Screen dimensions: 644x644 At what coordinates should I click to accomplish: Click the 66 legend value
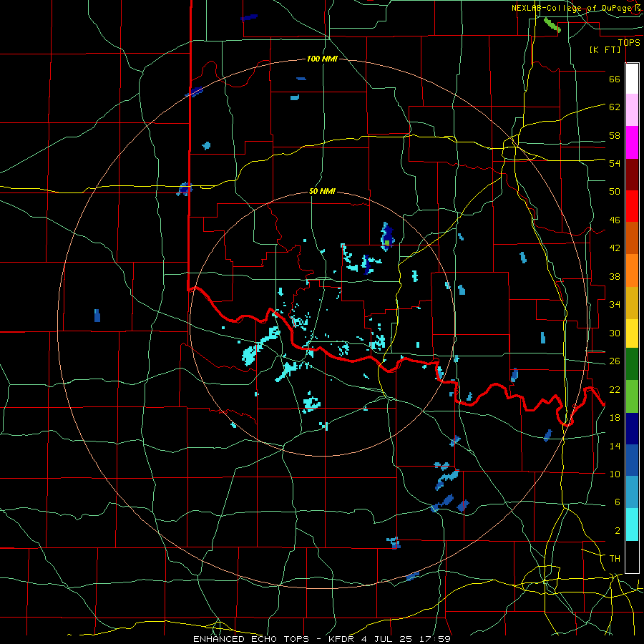pos(615,79)
